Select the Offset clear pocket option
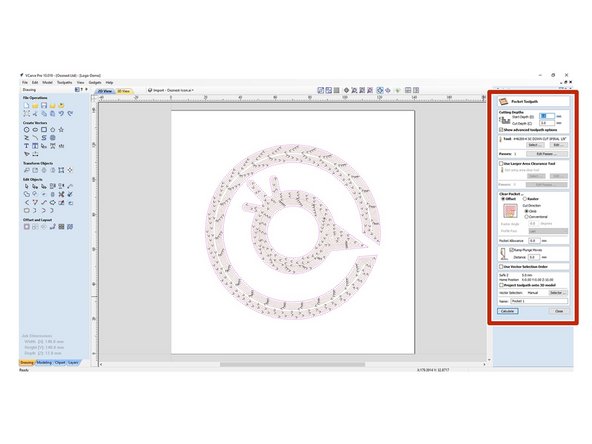Screen dimensions: 592x444 pyautogui.click(x=503, y=199)
